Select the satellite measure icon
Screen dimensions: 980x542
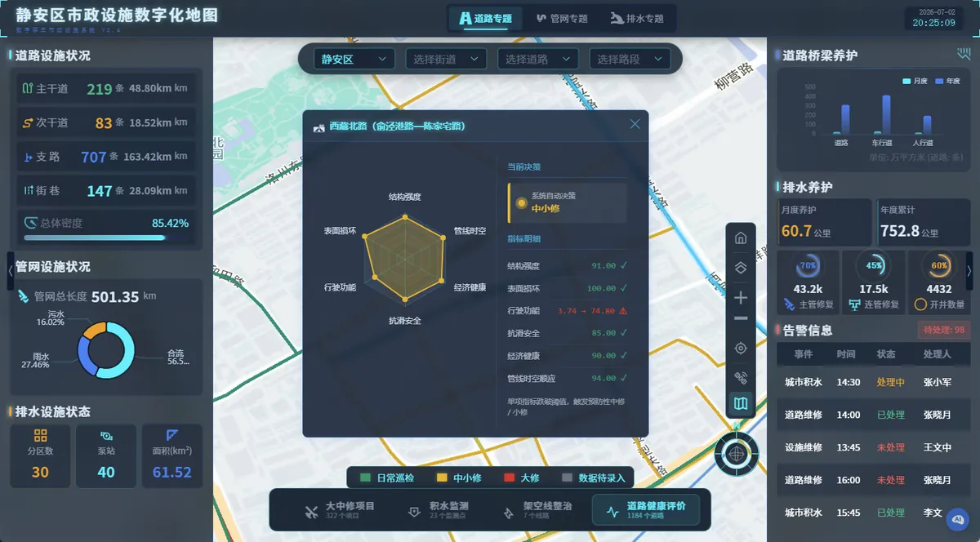[x=741, y=378]
